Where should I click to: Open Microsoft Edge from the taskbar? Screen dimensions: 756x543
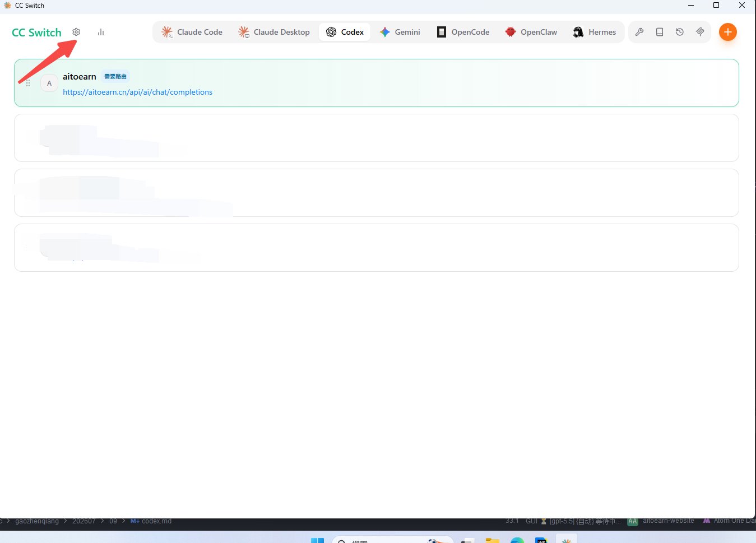[x=517, y=540]
